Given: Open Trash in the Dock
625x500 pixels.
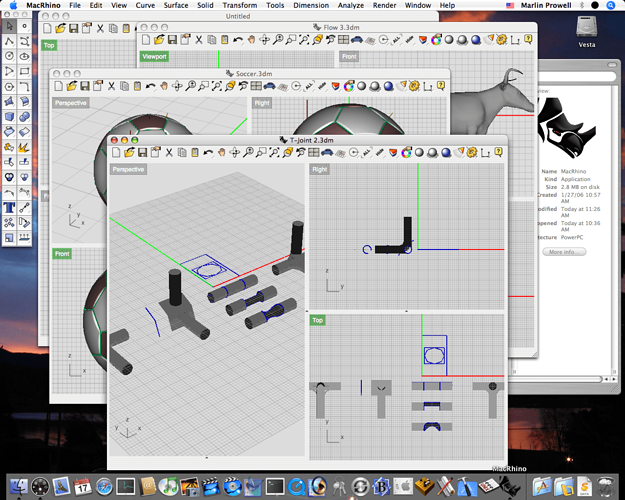Looking at the screenshot, I should click(606, 487).
